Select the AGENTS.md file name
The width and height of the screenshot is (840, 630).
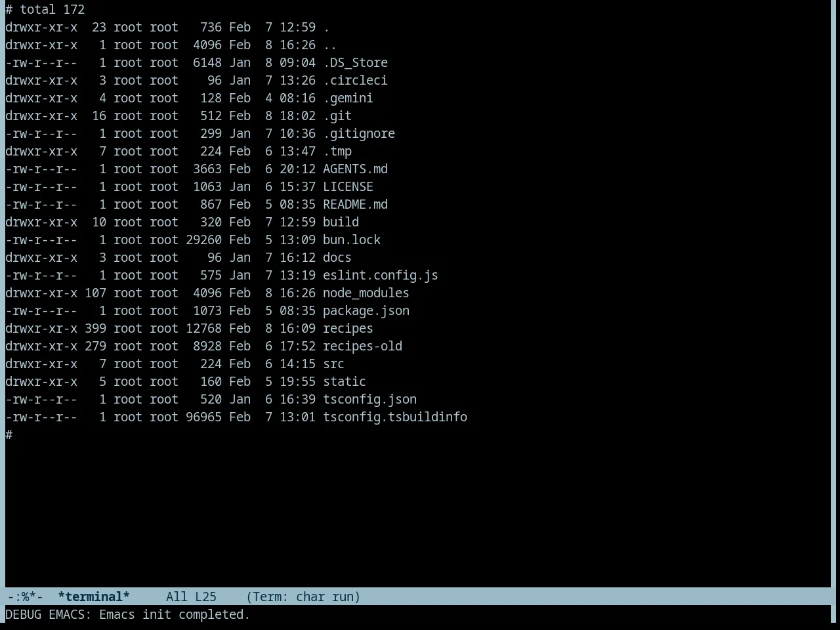click(355, 169)
